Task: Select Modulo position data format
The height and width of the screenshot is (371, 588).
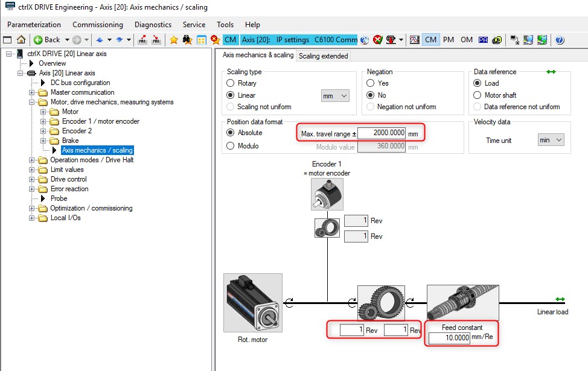Action: click(230, 145)
